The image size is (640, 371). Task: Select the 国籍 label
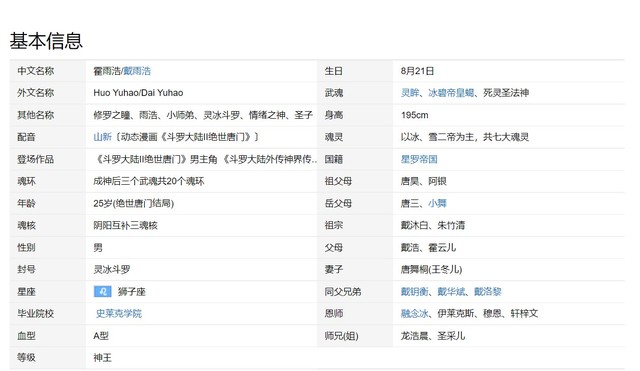pyautogui.click(x=333, y=159)
